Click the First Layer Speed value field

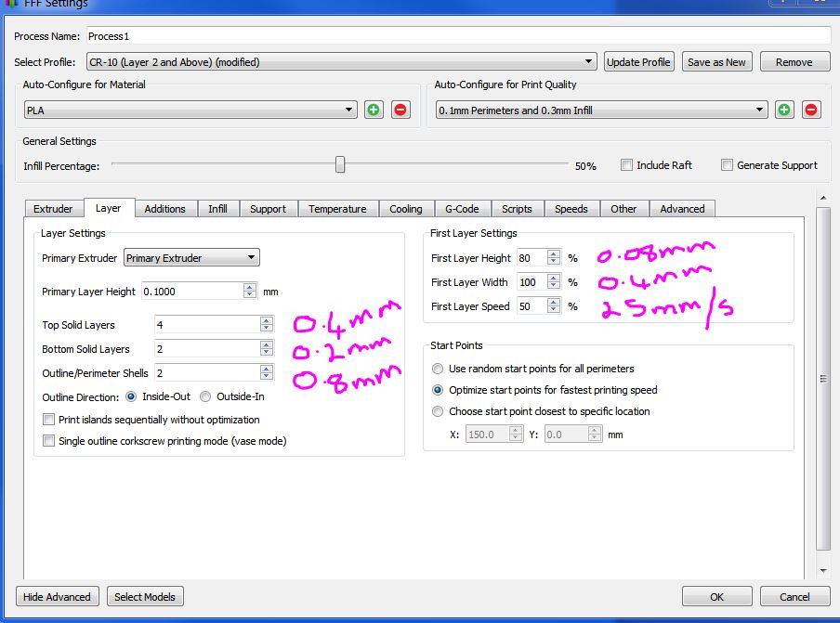click(532, 306)
